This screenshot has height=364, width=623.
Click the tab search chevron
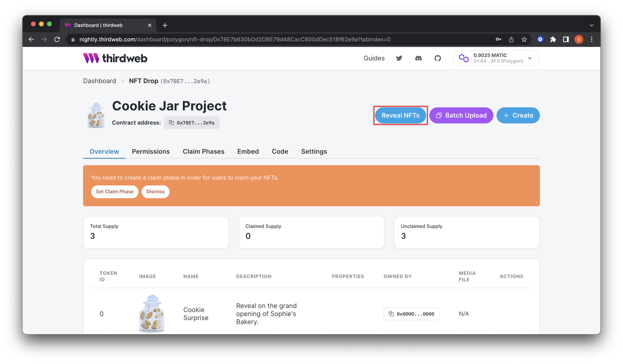[592, 25]
